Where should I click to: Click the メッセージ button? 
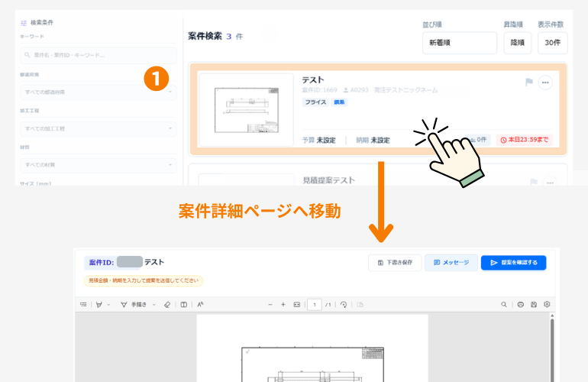pyautogui.click(x=451, y=263)
